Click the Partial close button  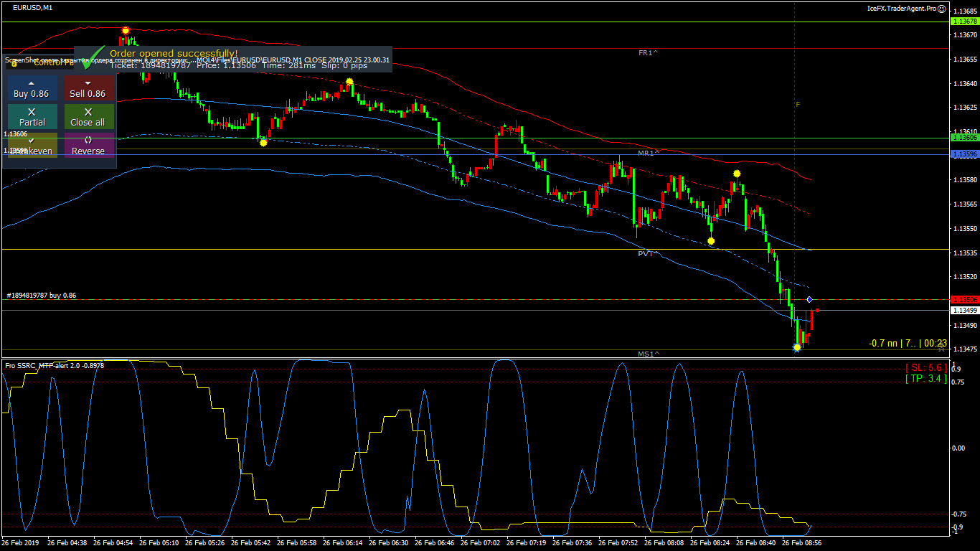32,117
